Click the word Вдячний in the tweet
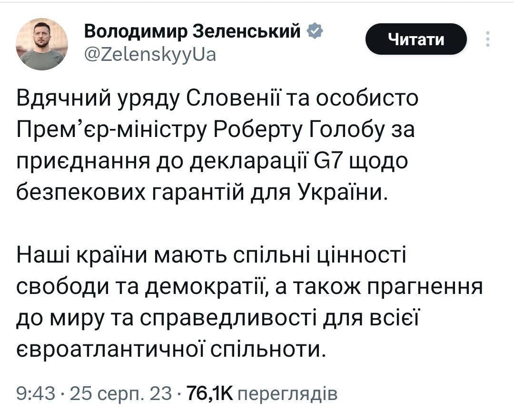This screenshot has width=514, height=420. click(63, 99)
